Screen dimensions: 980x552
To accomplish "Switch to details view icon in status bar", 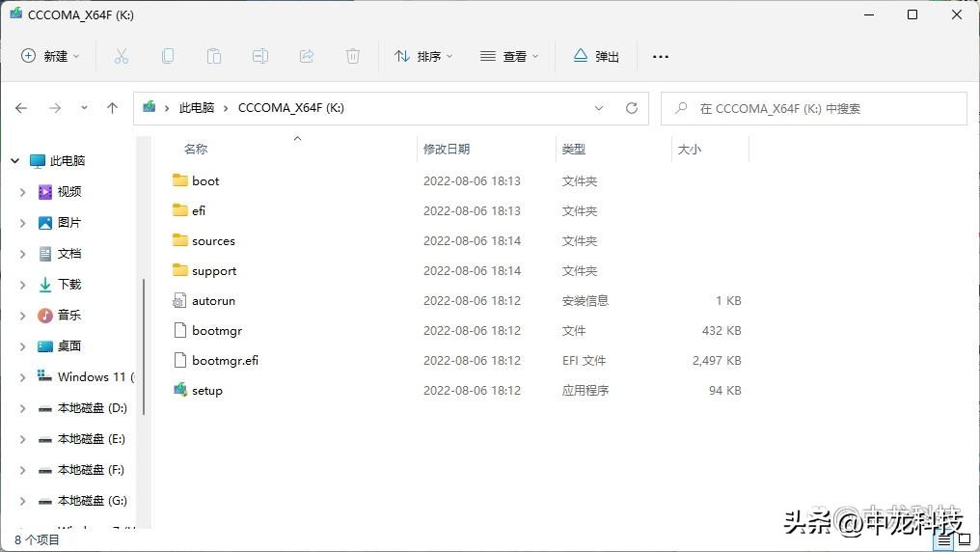I will (945, 540).
